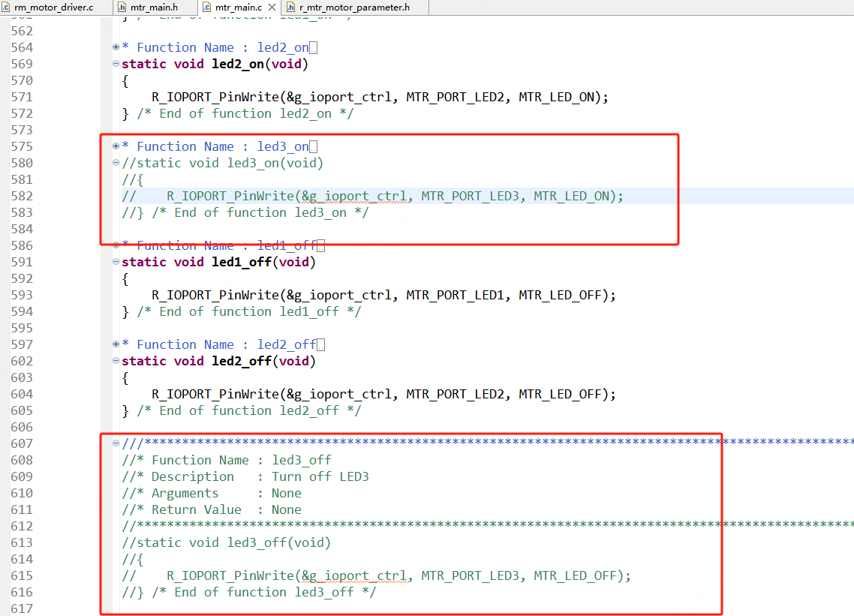Image resolution: width=854 pixels, height=616 pixels.
Task: Expand the led3_on header comment fold
Action: [x=116, y=146]
